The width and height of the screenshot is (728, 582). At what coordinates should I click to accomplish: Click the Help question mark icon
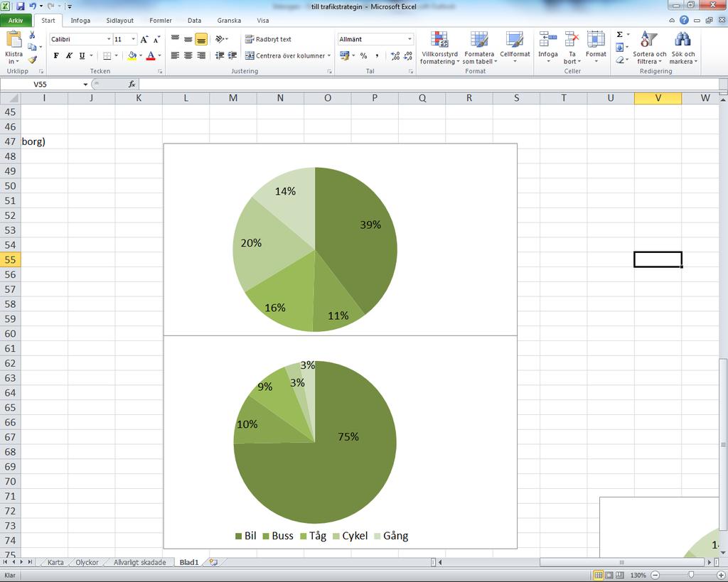coord(685,20)
